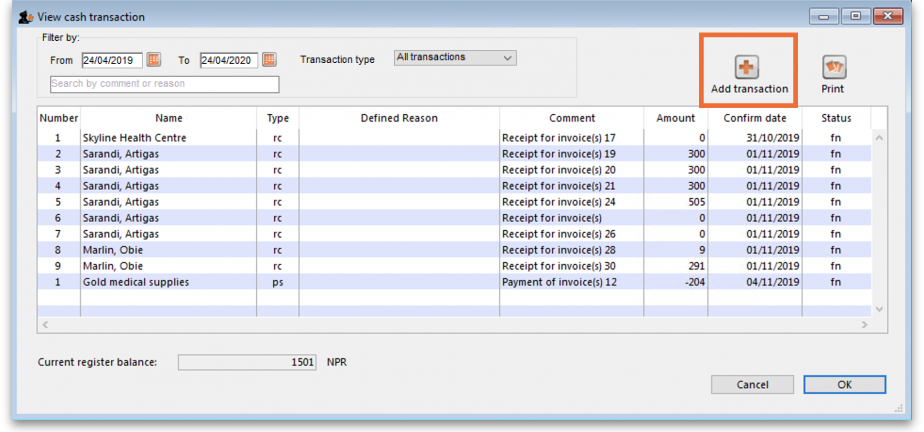Click the Print icon
The width and height of the screenshot is (924, 432).
click(x=834, y=68)
